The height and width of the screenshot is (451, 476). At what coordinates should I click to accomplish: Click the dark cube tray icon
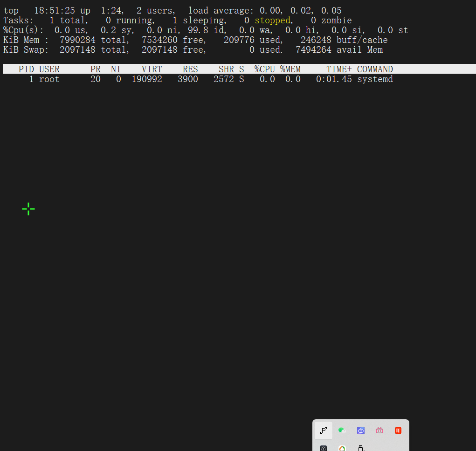point(324,448)
